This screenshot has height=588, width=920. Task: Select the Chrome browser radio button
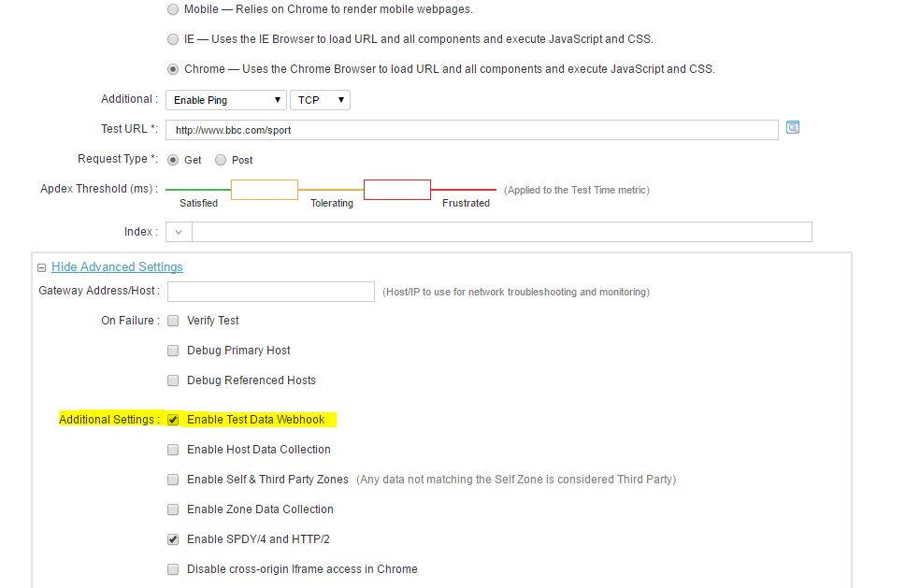pyautogui.click(x=172, y=69)
